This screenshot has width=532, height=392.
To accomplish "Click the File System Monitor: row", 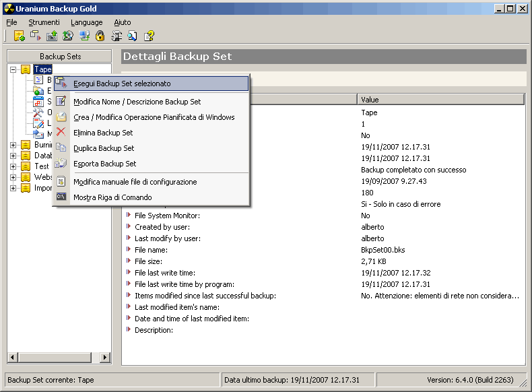I will pyautogui.click(x=324, y=216).
